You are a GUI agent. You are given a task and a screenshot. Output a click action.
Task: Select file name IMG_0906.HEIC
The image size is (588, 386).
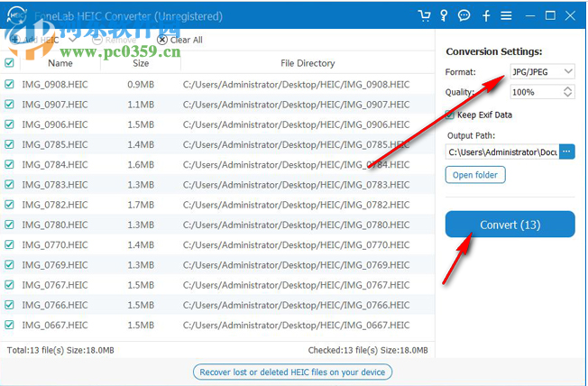coord(55,124)
